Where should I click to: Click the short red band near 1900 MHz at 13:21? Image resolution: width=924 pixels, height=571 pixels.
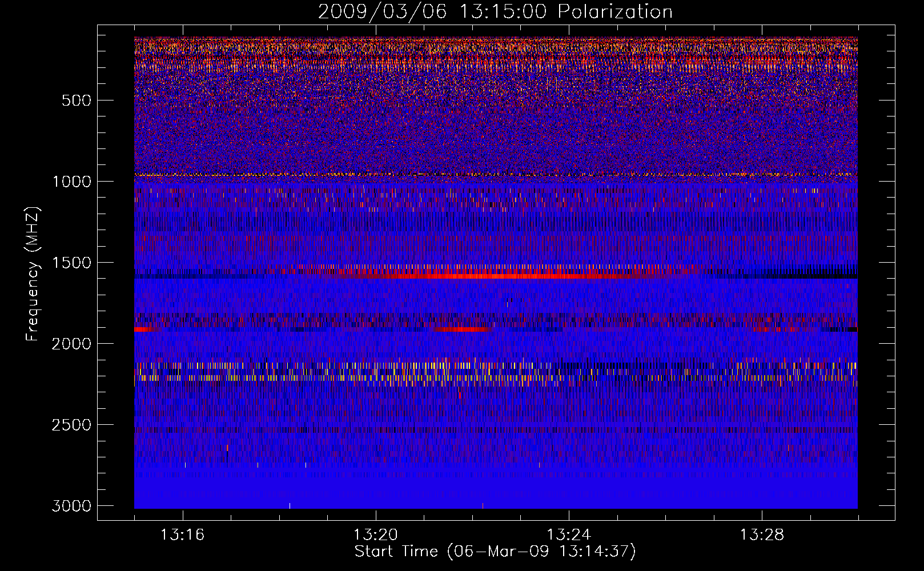tap(463, 329)
